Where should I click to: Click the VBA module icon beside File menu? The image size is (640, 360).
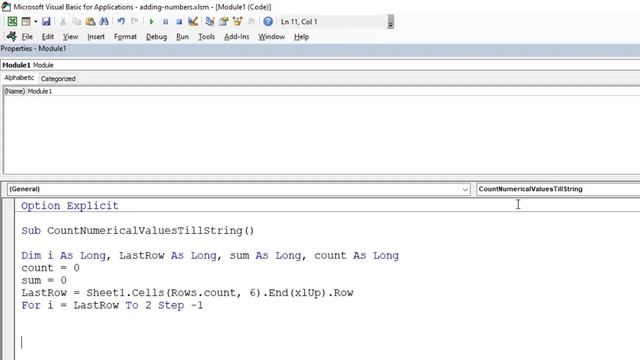11,36
